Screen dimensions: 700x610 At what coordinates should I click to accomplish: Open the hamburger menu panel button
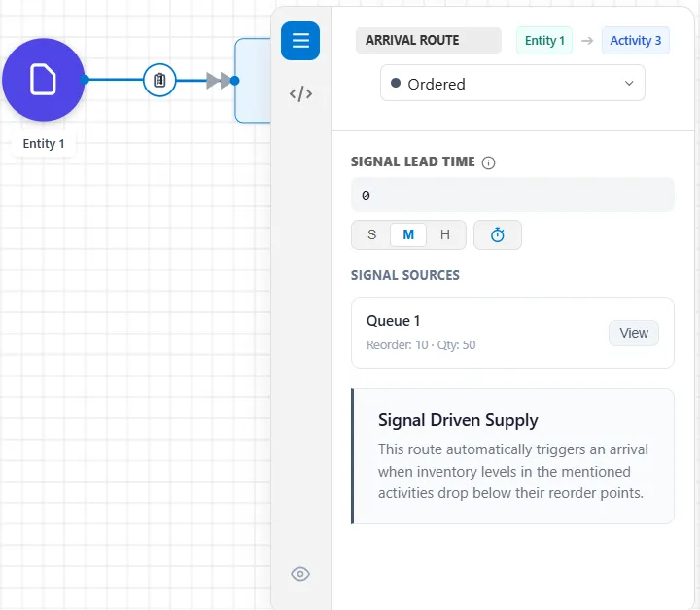[300, 41]
